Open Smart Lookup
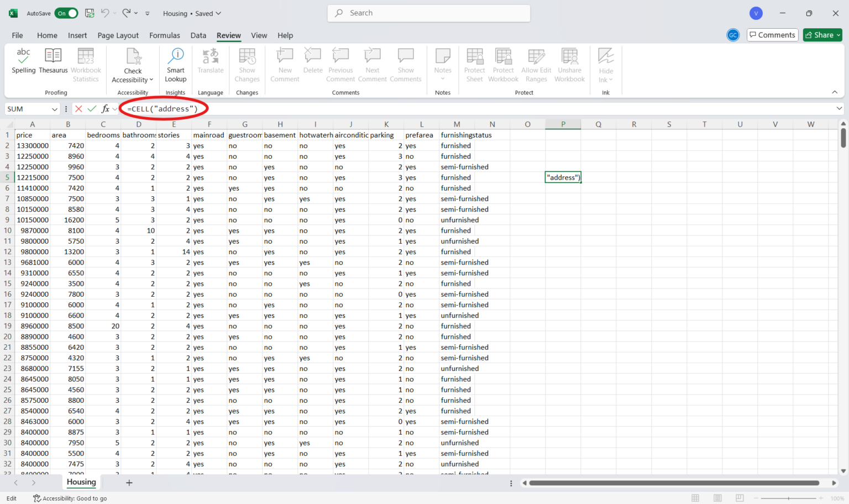 (175, 62)
